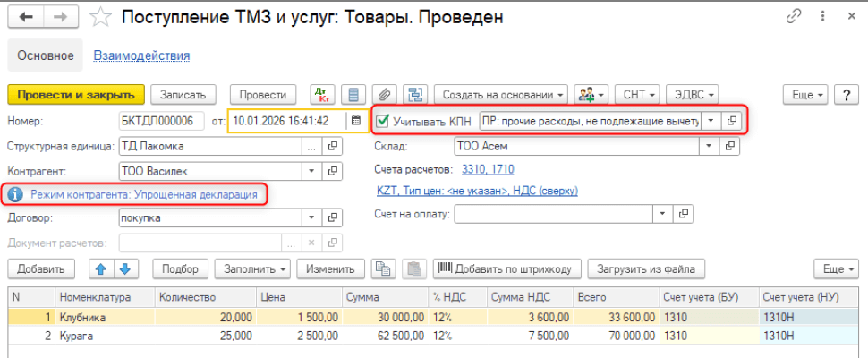Move table row down with arrow
Image resolution: width=868 pixels, height=358 pixels.
coord(124,268)
